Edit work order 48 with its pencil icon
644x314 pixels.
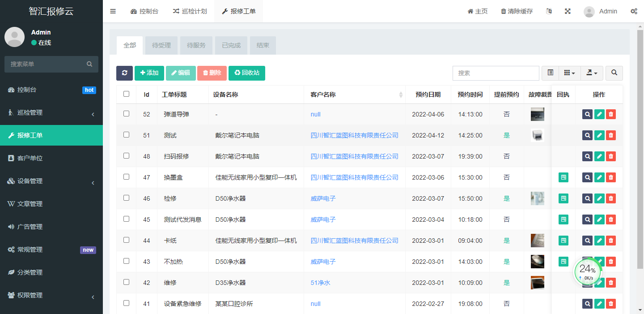click(599, 156)
